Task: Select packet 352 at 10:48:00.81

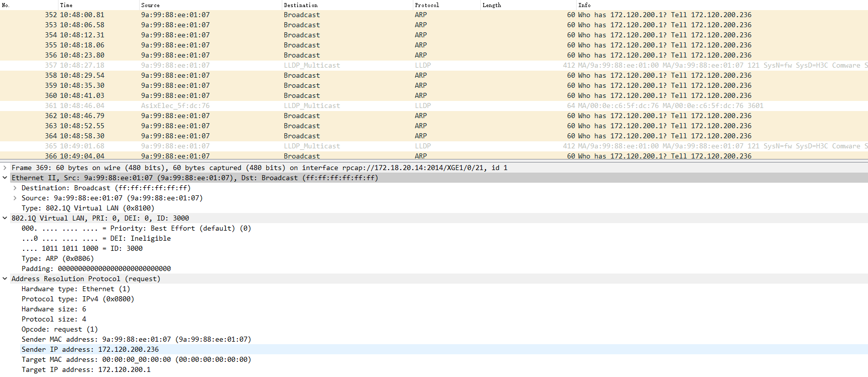Action: (x=434, y=15)
